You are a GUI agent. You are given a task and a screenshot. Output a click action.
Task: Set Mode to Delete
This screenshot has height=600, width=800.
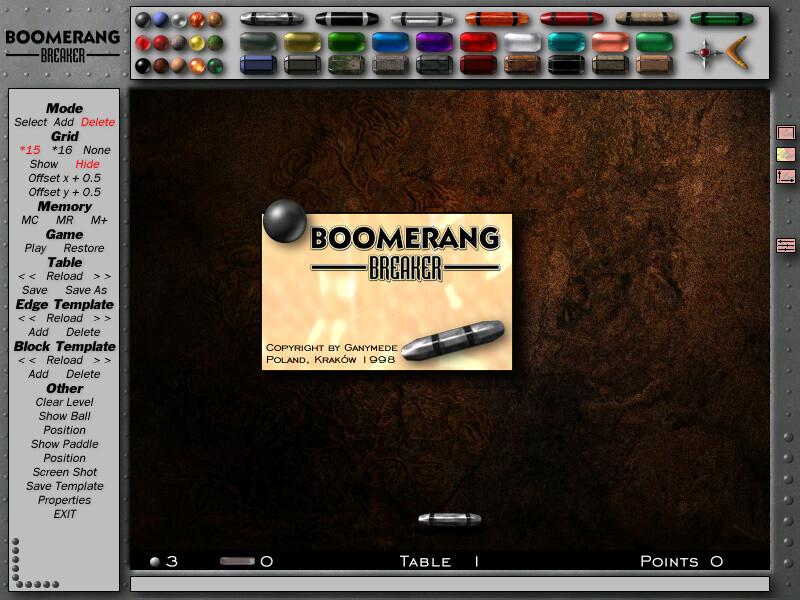pos(98,122)
